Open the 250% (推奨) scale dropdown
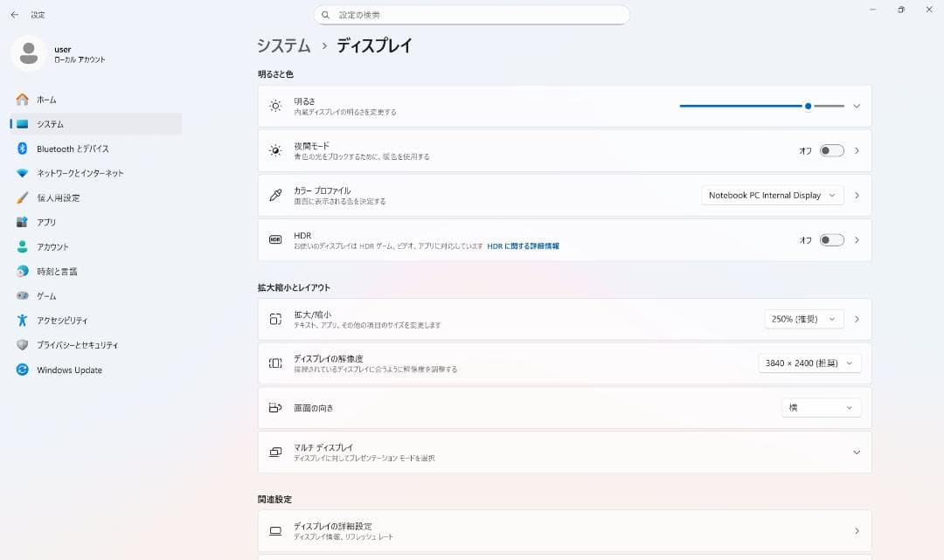 (x=803, y=319)
